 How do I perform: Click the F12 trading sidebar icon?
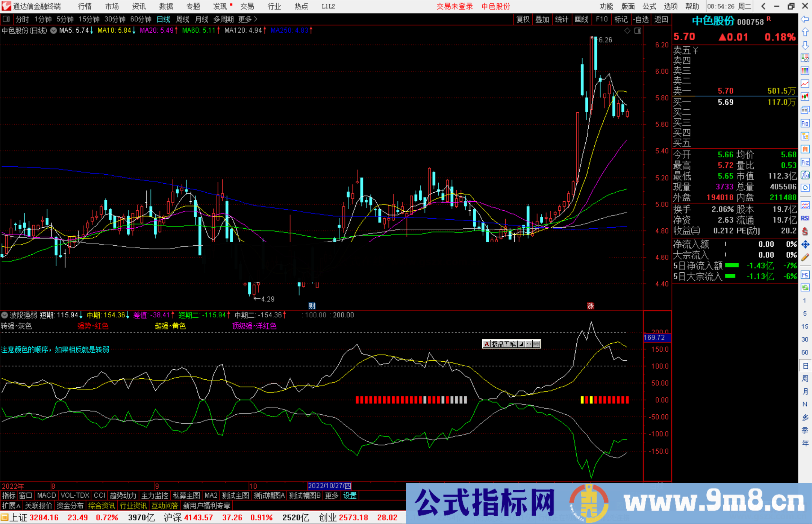805,162
